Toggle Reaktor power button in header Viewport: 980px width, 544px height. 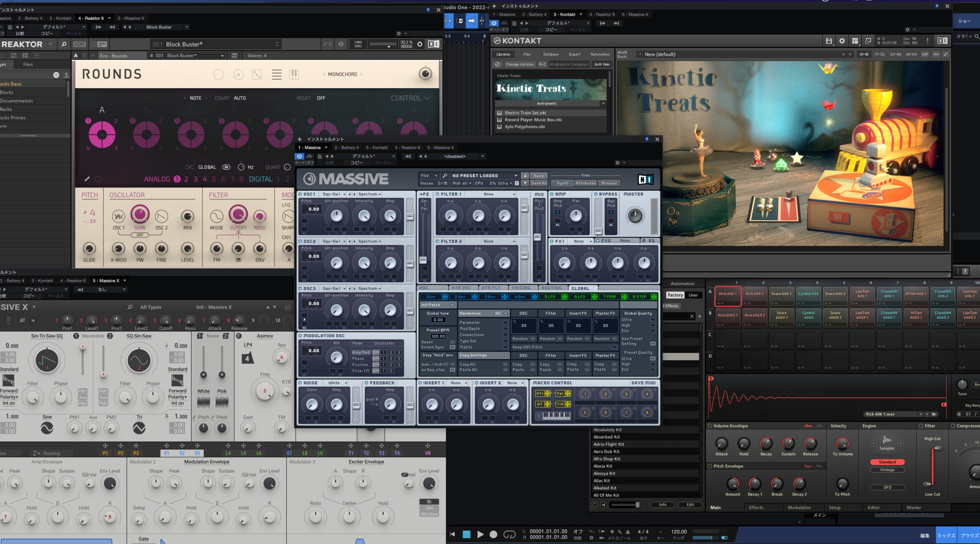420,44
